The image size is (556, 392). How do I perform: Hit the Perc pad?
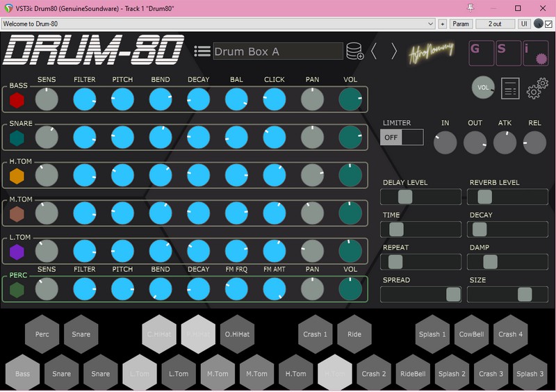coord(42,334)
